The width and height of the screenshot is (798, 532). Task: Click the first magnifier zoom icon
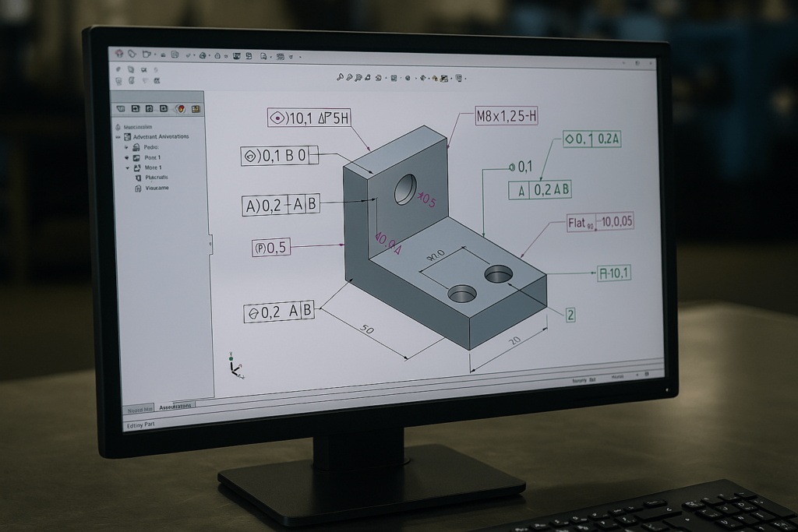[341, 77]
